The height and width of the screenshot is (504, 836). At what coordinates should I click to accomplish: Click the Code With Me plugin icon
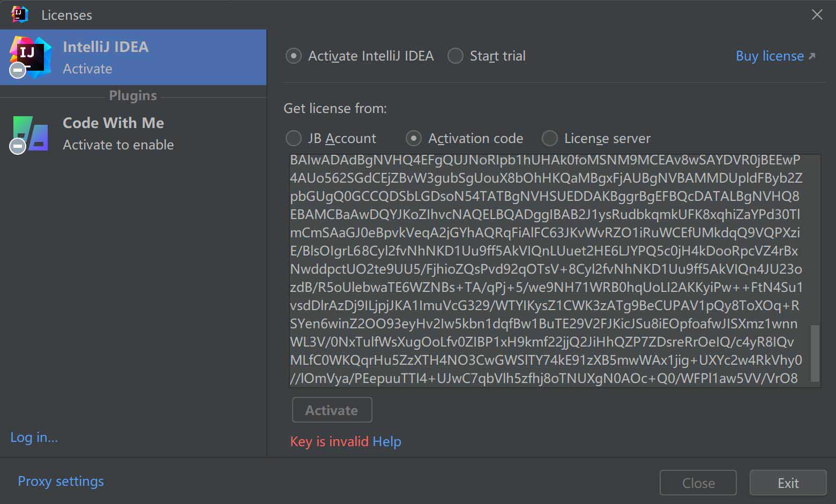pos(31,134)
